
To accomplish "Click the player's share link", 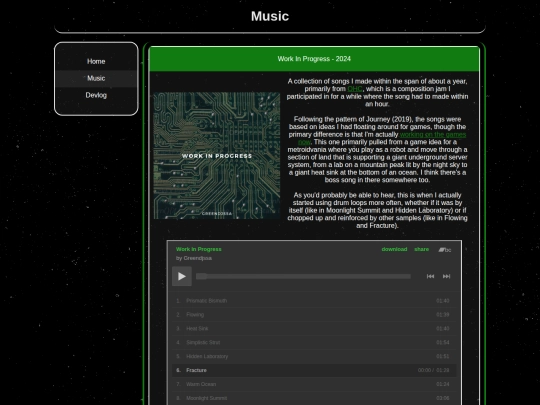I will (x=422, y=249).
